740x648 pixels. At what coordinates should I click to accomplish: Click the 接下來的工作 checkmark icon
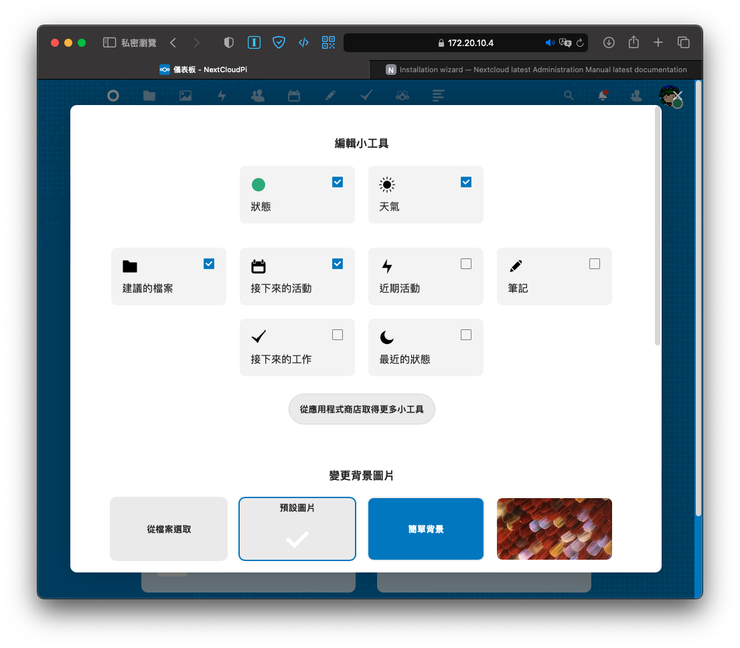pyautogui.click(x=259, y=337)
